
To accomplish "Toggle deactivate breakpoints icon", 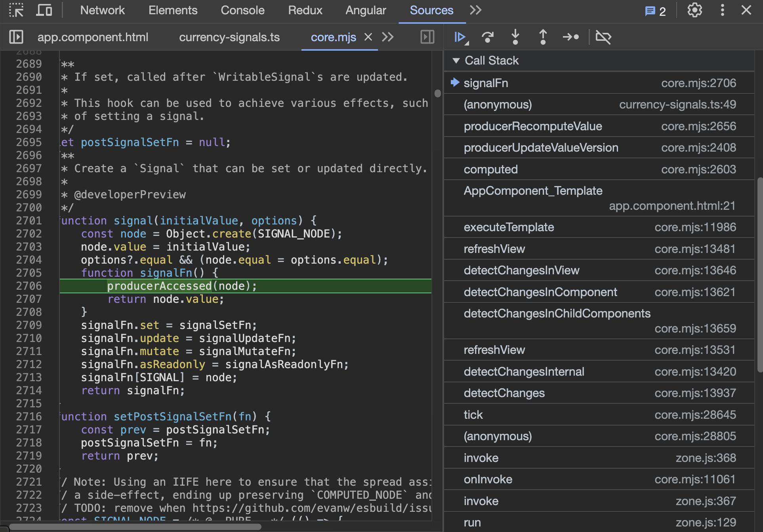I will pyautogui.click(x=603, y=37).
